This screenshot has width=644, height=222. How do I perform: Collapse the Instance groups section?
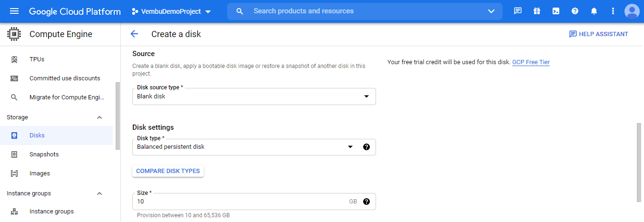(99, 193)
